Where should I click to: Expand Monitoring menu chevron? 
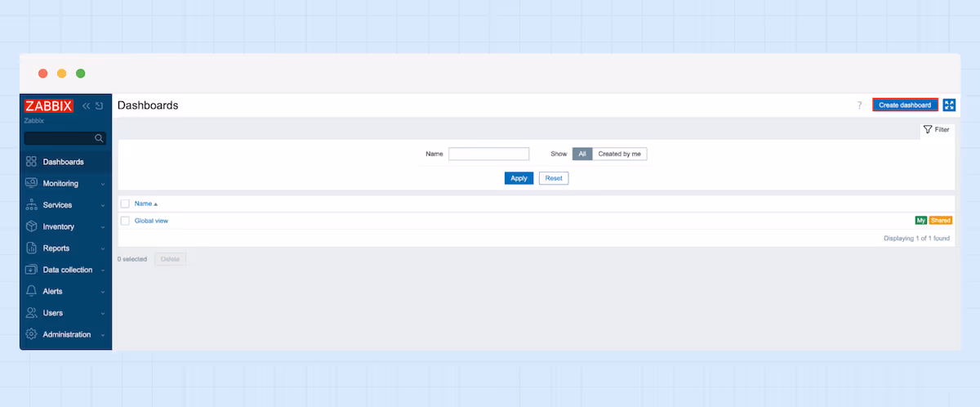pyautogui.click(x=103, y=184)
